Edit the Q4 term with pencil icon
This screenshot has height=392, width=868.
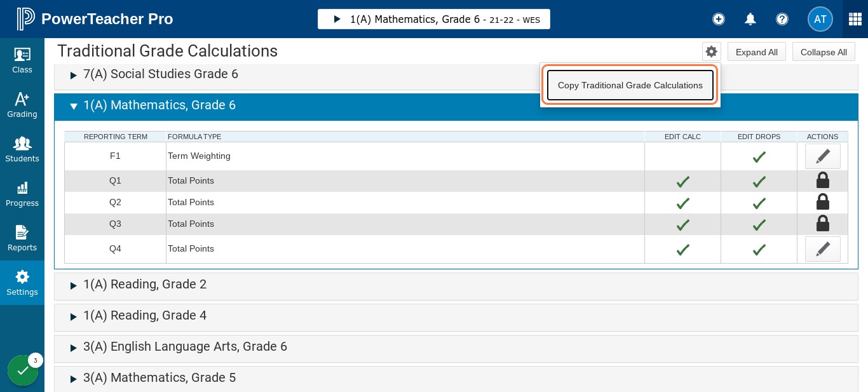pos(823,249)
